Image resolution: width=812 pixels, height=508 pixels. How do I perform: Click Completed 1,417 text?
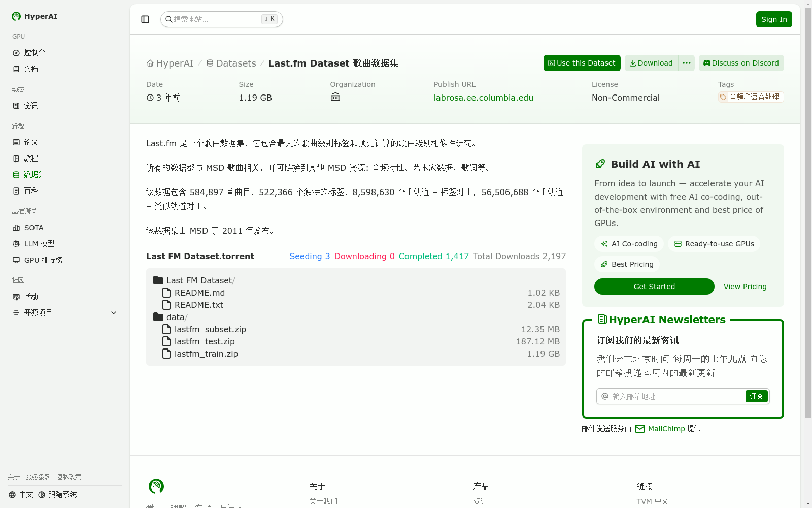tap(433, 256)
